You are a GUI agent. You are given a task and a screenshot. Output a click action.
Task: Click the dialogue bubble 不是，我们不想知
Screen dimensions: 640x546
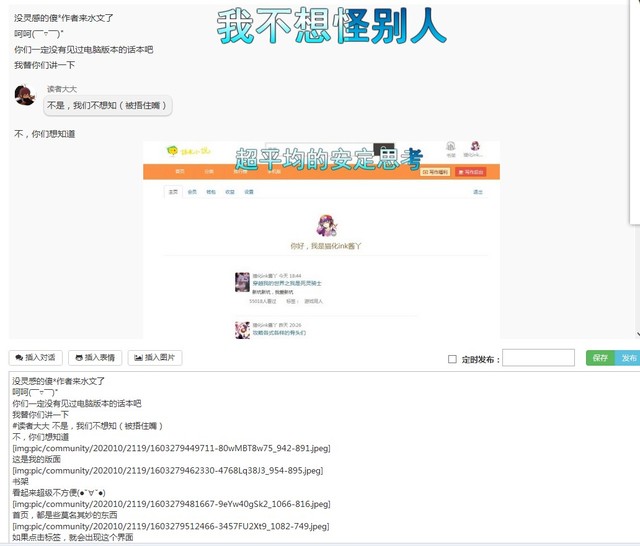[107, 105]
